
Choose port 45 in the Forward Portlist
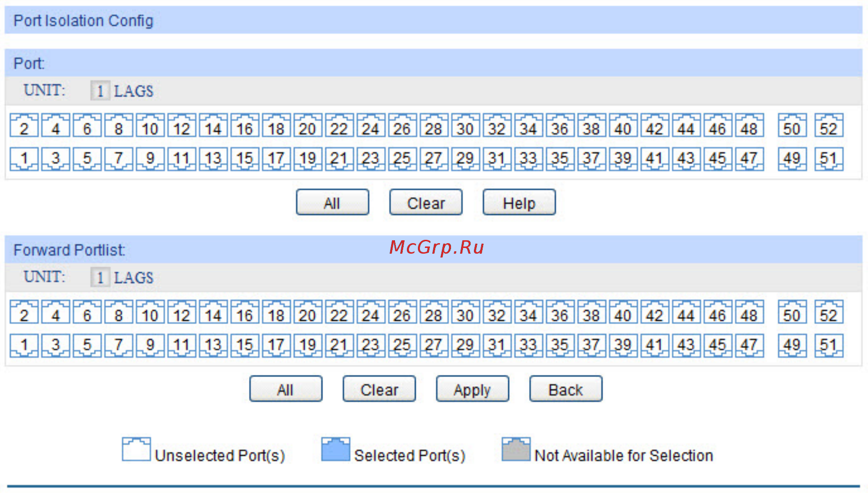(x=718, y=346)
